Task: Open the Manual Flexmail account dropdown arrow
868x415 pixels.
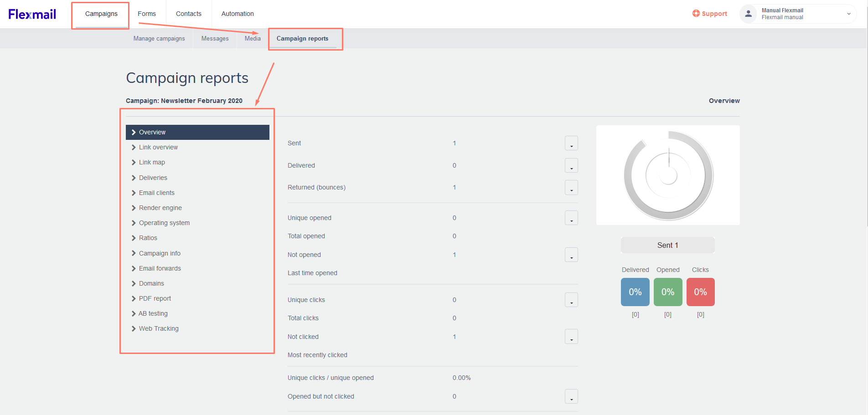Action: pyautogui.click(x=849, y=14)
